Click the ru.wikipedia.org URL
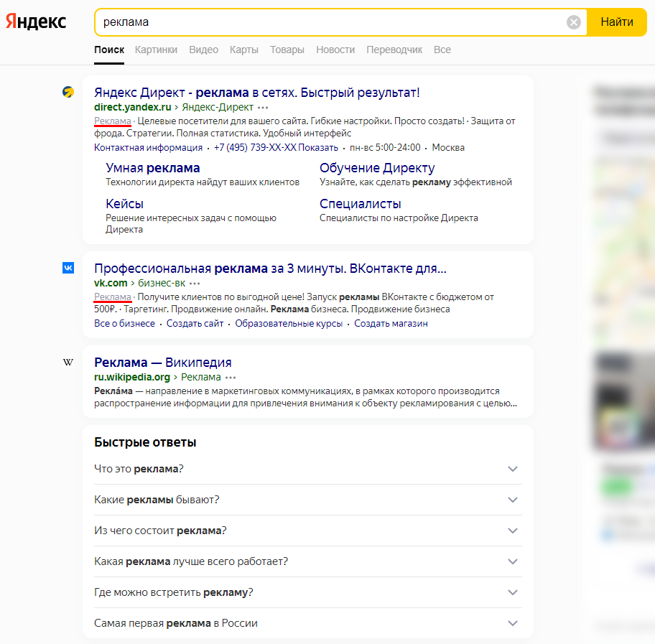Image resolution: width=655 pixels, height=644 pixels. pyautogui.click(x=132, y=377)
